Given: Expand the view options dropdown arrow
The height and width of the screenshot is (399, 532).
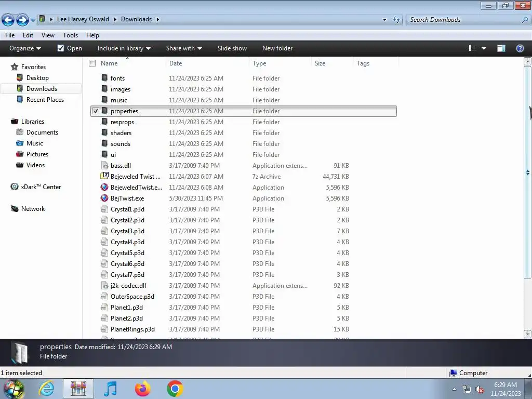Looking at the screenshot, I should pos(484,48).
